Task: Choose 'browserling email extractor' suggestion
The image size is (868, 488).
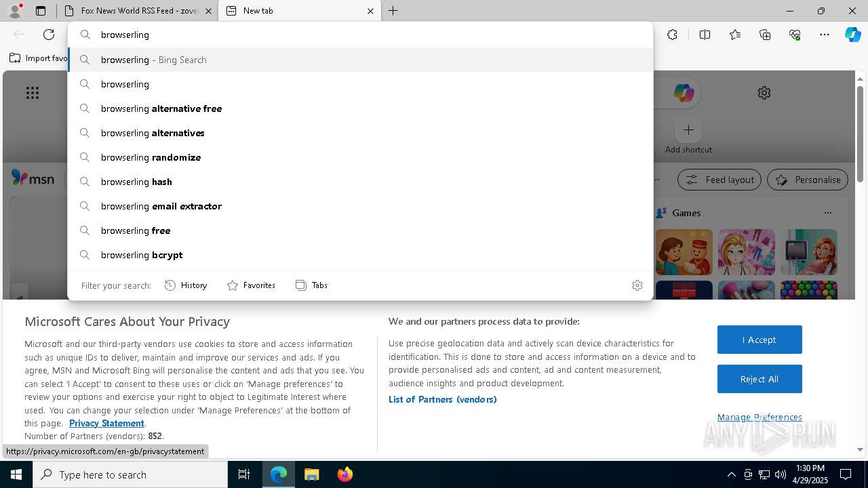Action: pos(360,206)
